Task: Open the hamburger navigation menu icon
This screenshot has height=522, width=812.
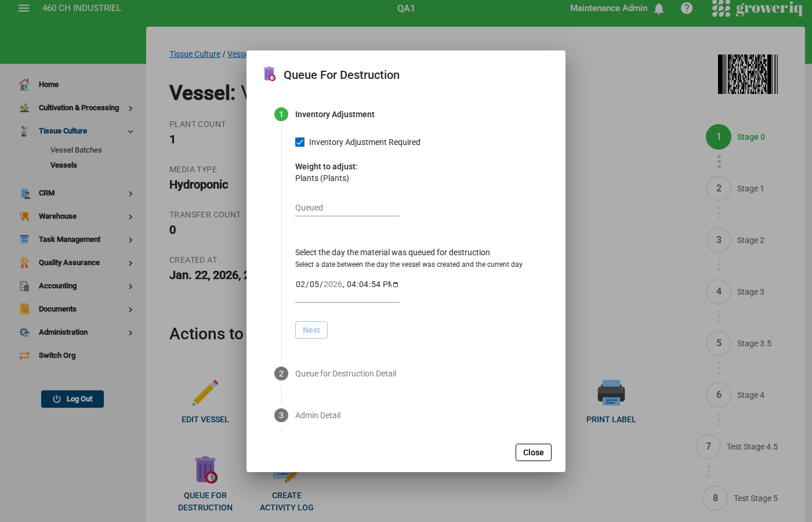Action: pyautogui.click(x=23, y=8)
